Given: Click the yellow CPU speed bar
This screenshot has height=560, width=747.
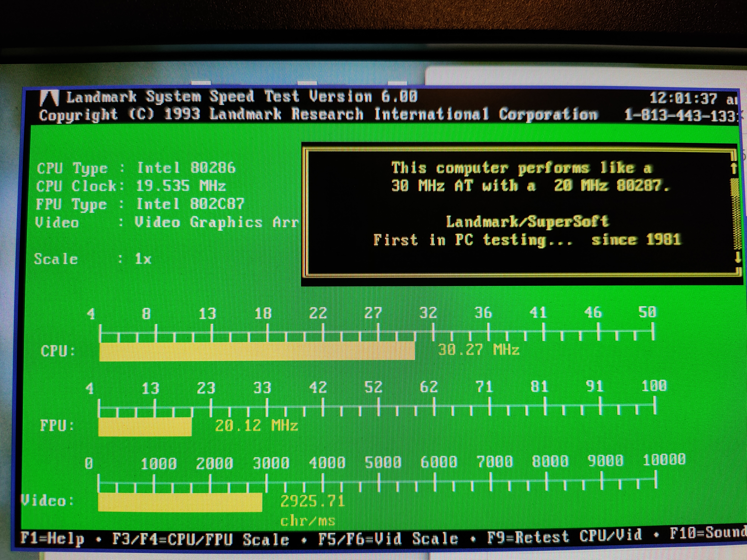Looking at the screenshot, I should pos(257,351).
